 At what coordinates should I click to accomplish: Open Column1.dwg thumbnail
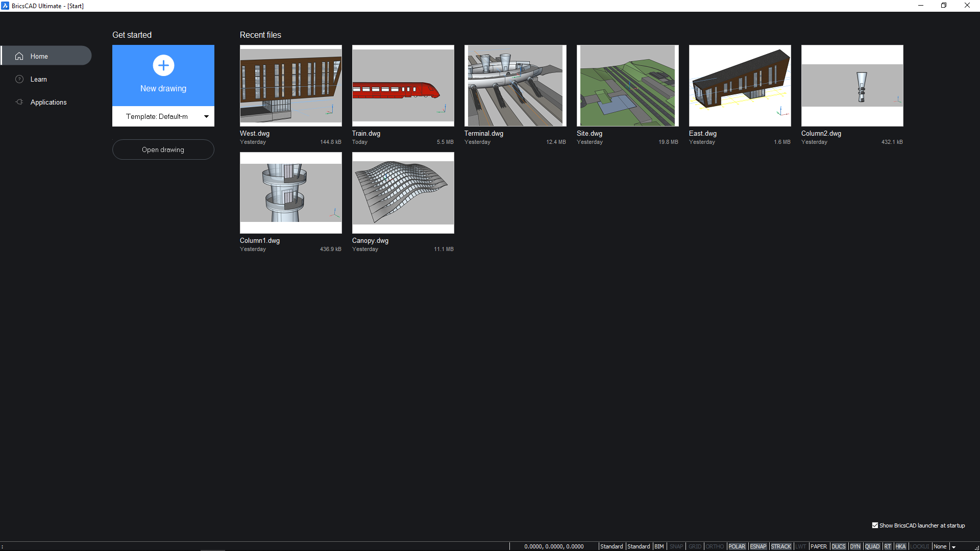click(x=291, y=193)
